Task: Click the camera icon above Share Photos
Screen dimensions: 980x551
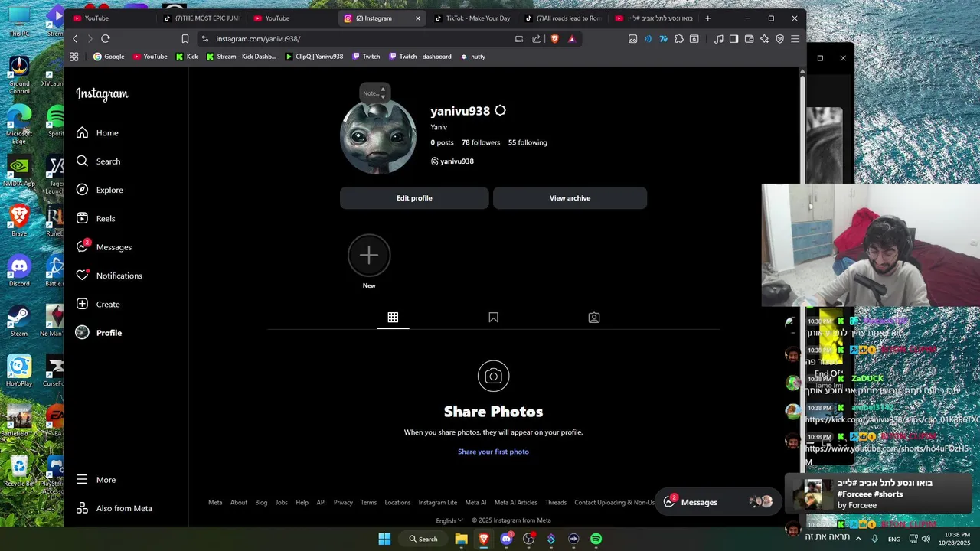Action: [x=493, y=376]
